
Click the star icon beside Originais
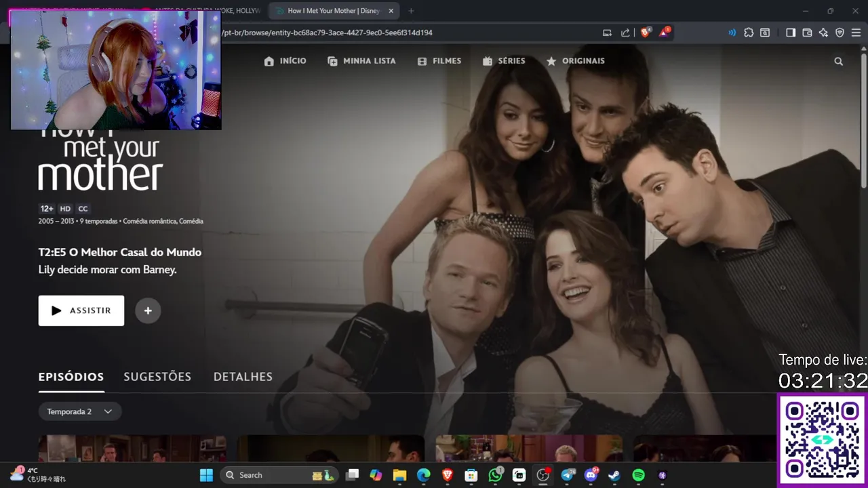point(551,61)
